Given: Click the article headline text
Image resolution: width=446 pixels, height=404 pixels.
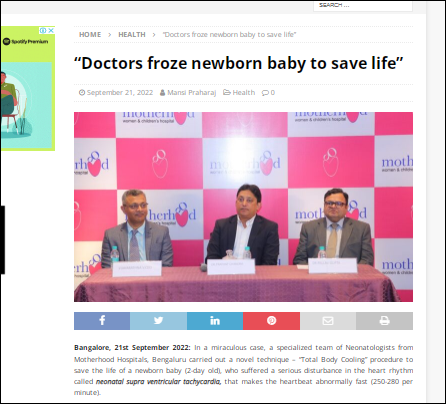Looking at the screenshot, I should point(239,63).
